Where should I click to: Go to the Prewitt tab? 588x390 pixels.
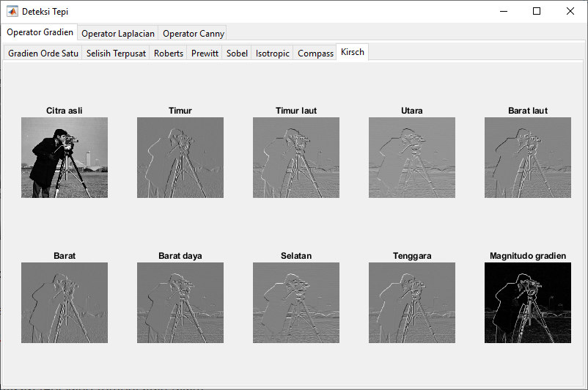205,54
